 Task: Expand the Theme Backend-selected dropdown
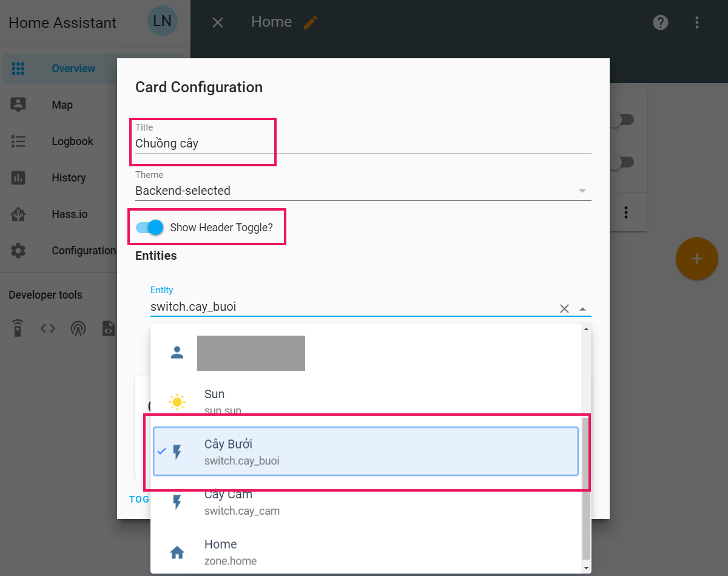(363, 191)
